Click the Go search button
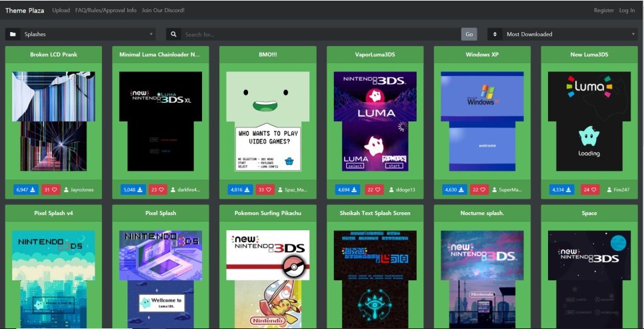The height and width of the screenshot is (329, 644). coord(469,34)
